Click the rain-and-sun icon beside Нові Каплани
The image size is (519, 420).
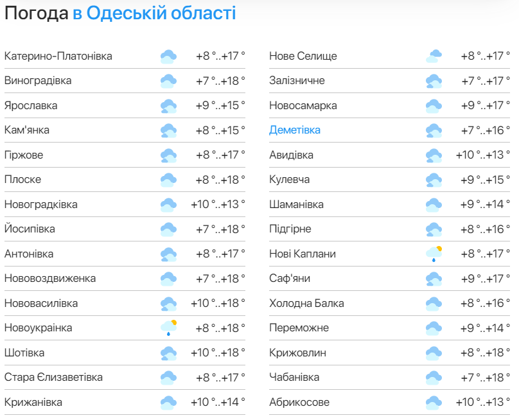click(434, 254)
